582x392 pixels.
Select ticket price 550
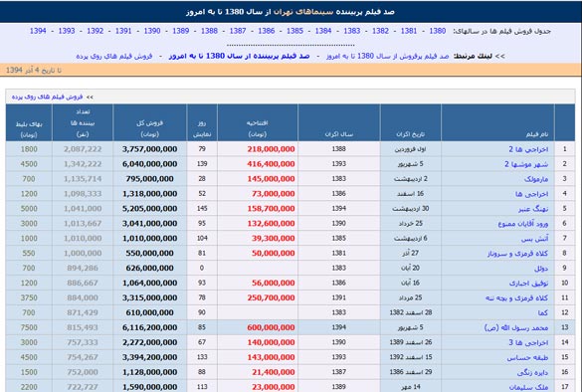pos(29,253)
